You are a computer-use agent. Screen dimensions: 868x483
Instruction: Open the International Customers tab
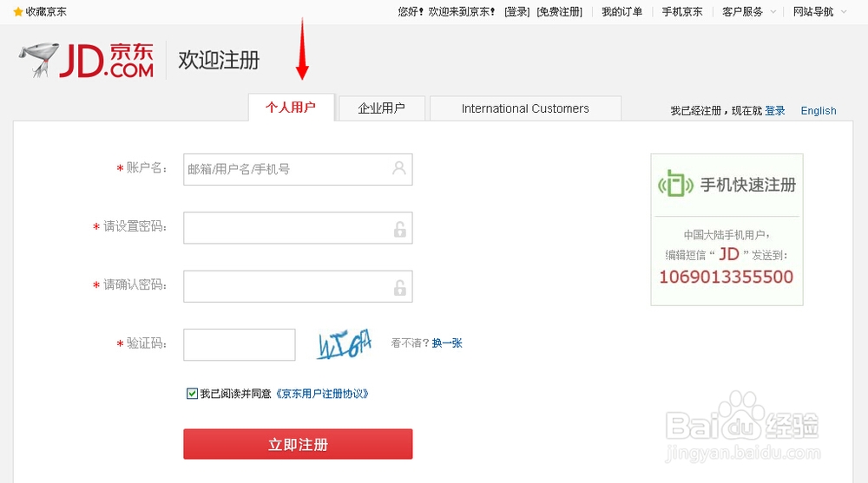click(525, 108)
